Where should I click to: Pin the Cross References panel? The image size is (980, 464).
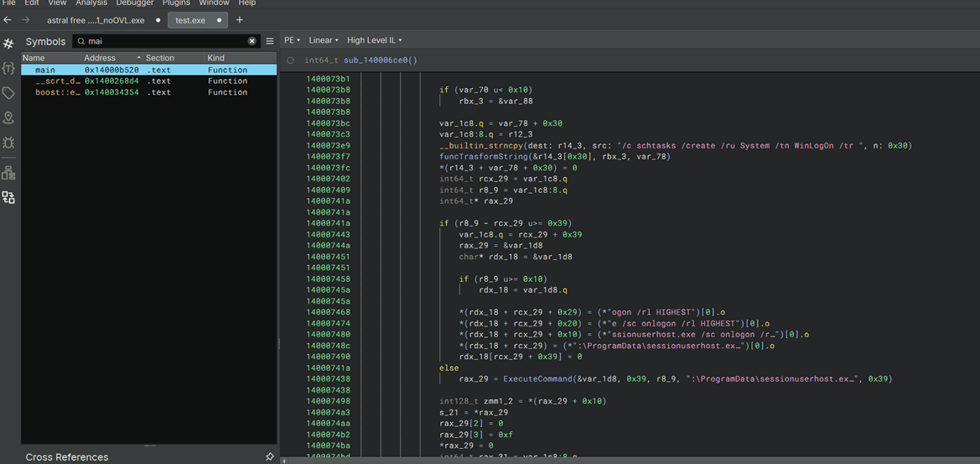(x=269, y=457)
